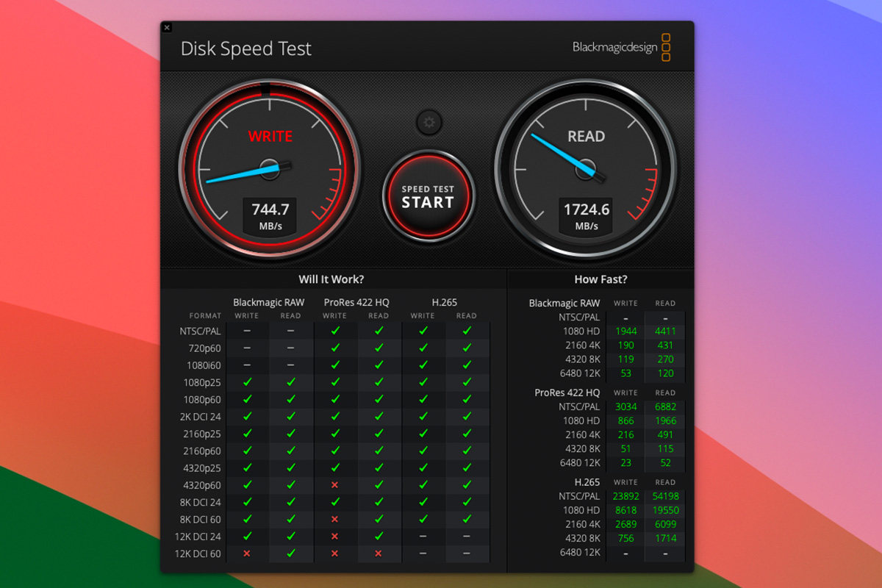Click the 3034 ProRes NTSC/PAL write value
This screenshot has height=588, width=882.
626,406
